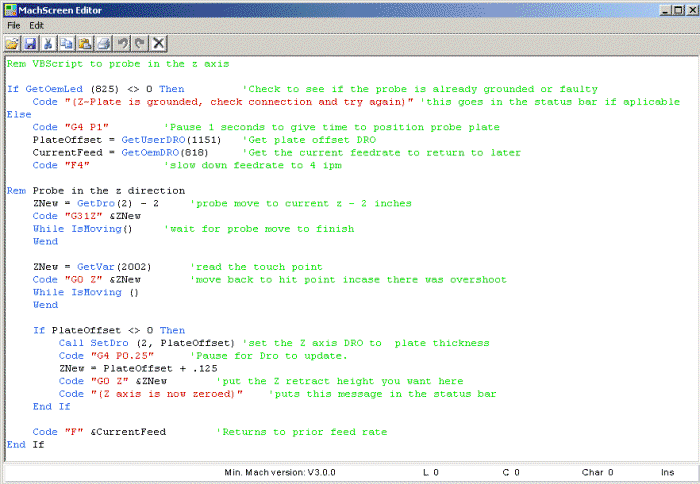Image resolution: width=700 pixels, height=484 pixels.
Task: Open the Edit menu
Action: coord(37,25)
